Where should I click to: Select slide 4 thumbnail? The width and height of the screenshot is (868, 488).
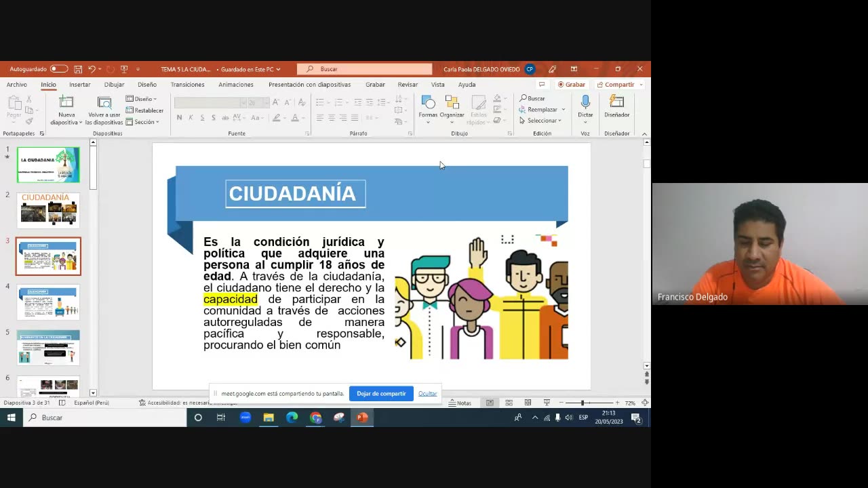coord(48,302)
